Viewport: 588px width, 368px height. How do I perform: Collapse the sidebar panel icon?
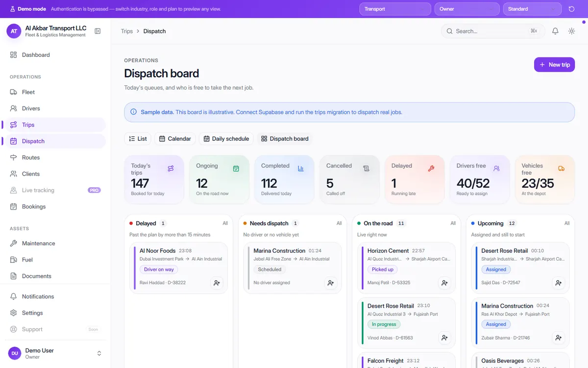click(98, 31)
